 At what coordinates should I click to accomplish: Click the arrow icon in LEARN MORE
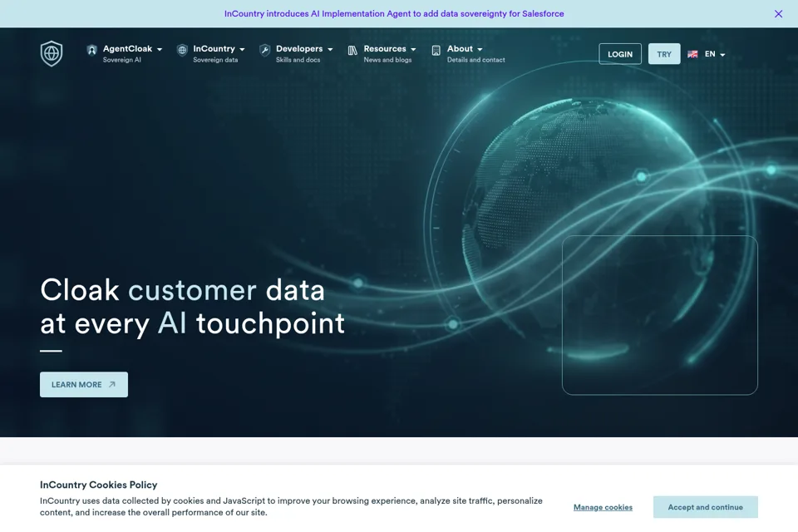(x=112, y=384)
